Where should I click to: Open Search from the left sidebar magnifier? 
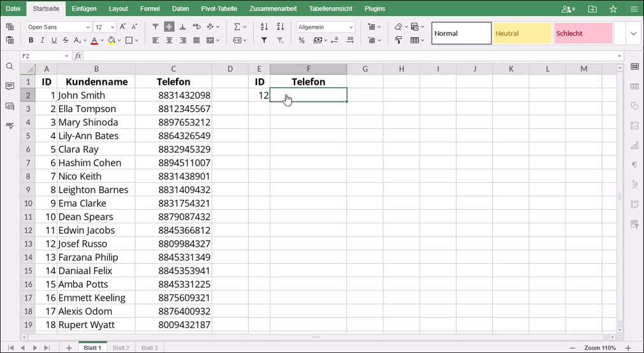coord(10,66)
